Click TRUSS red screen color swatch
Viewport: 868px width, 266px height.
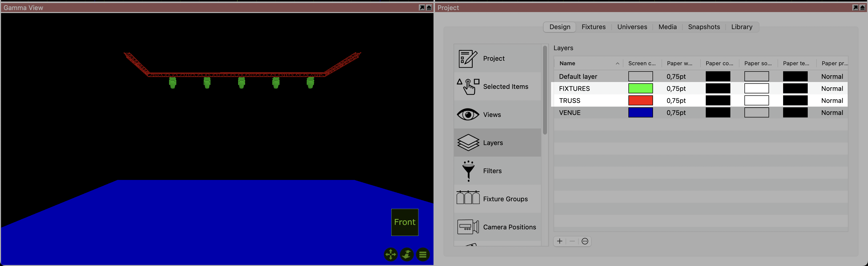(640, 101)
